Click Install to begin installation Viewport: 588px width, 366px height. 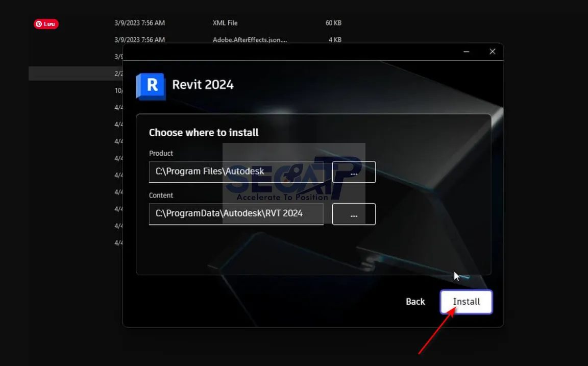466,301
